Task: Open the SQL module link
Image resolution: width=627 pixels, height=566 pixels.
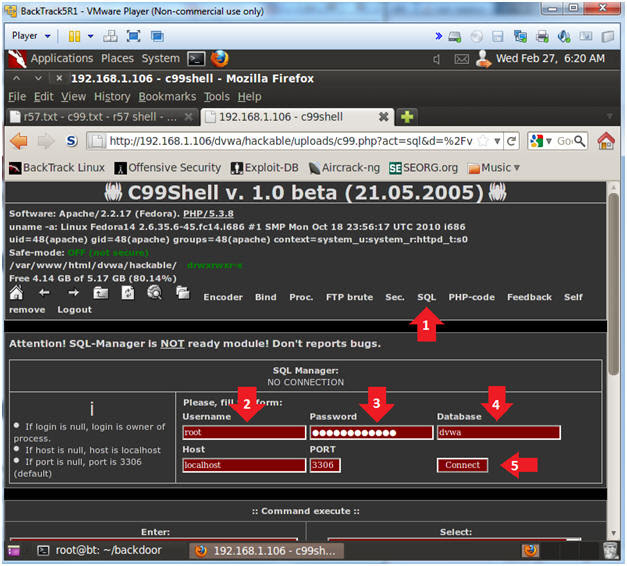Action: click(x=426, y=297)
